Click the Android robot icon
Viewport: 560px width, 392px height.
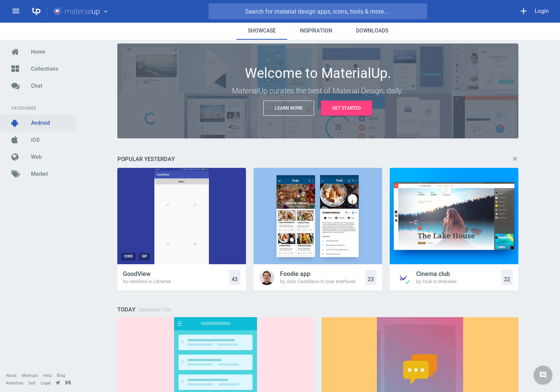pos(15,123)
